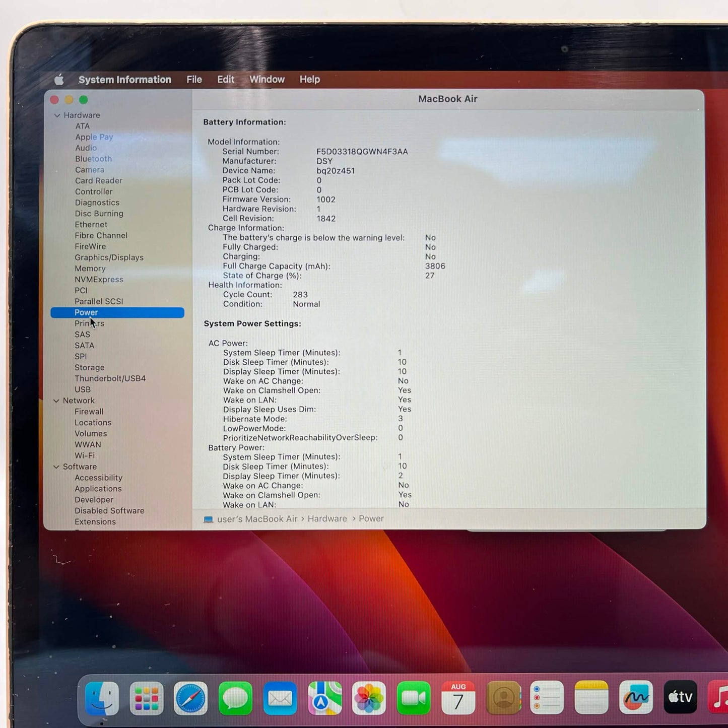The image size is (728, 728).
Task: Open the Window menu
Action: click(267, 80)
